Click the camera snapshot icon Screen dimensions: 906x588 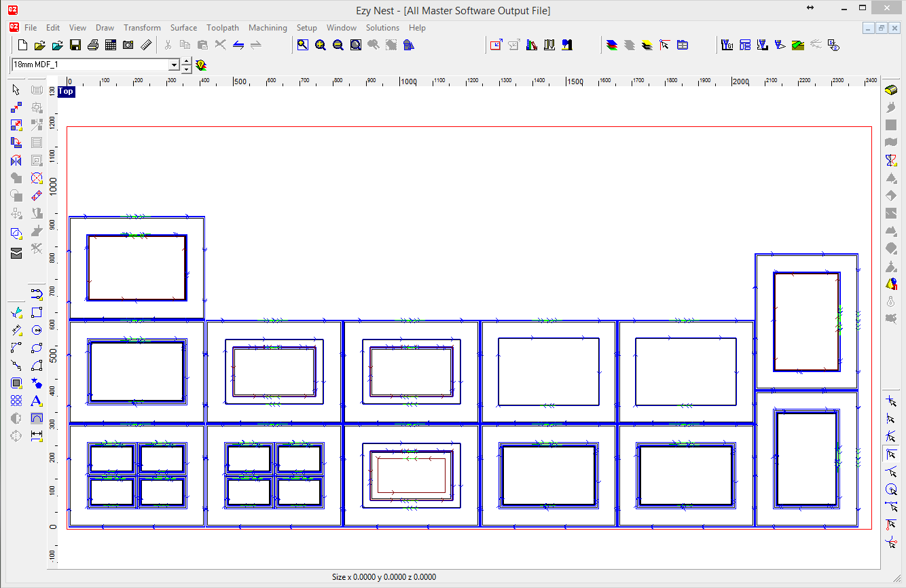[128, 45]
